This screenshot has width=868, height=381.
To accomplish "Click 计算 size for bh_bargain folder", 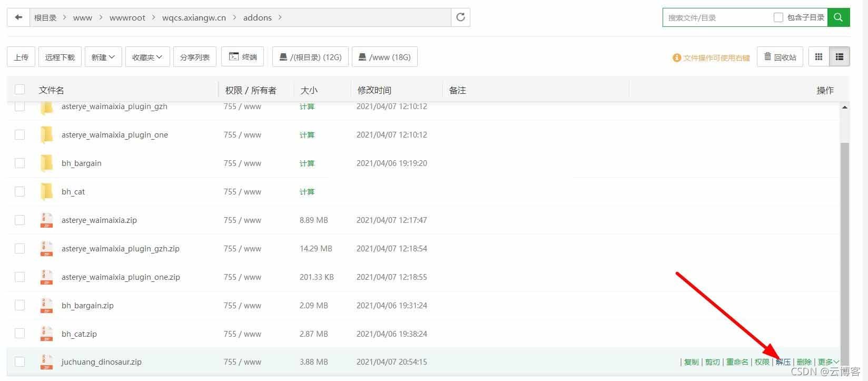I will click(307, 163).
